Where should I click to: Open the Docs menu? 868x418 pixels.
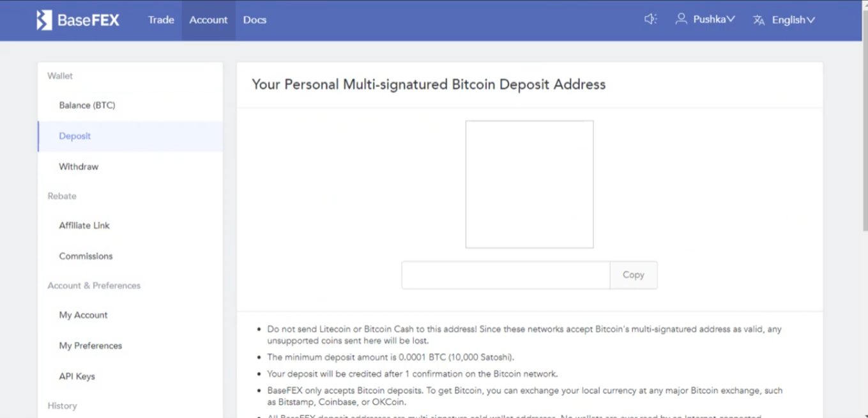coord(254,20)
